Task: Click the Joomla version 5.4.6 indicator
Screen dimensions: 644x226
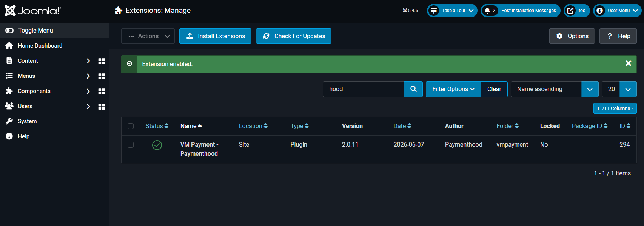Action: point(410,11)
